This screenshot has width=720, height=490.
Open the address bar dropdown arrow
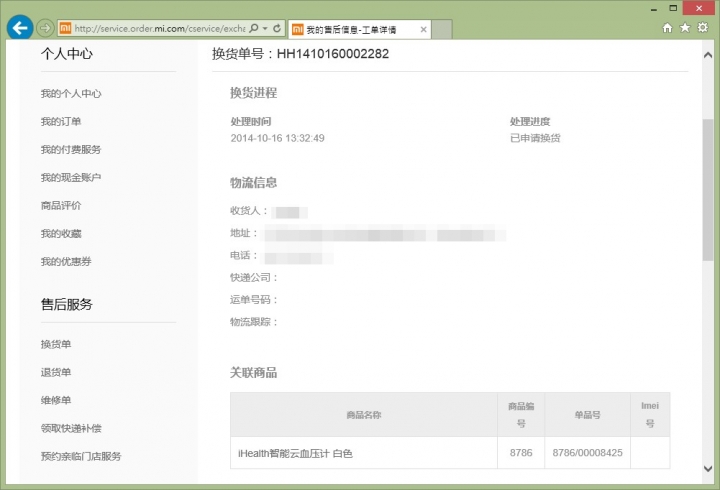pyautogui.click(x=265, y=28)
